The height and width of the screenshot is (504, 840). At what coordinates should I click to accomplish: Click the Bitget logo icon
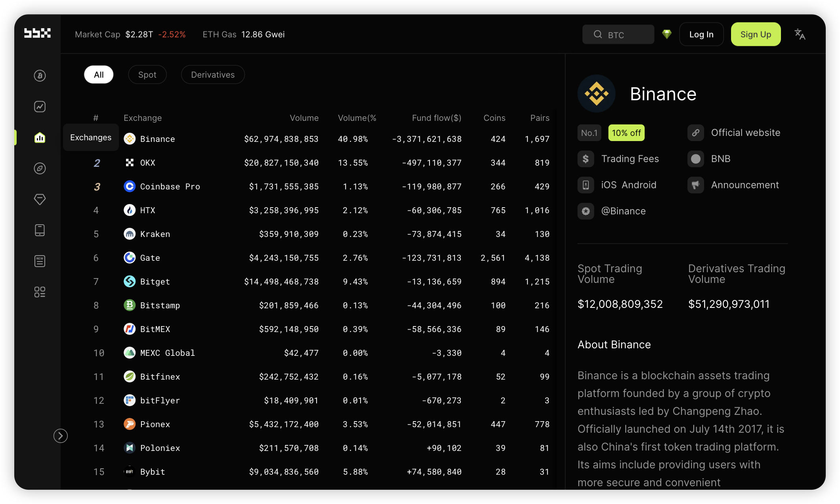[x=130, y=282]
